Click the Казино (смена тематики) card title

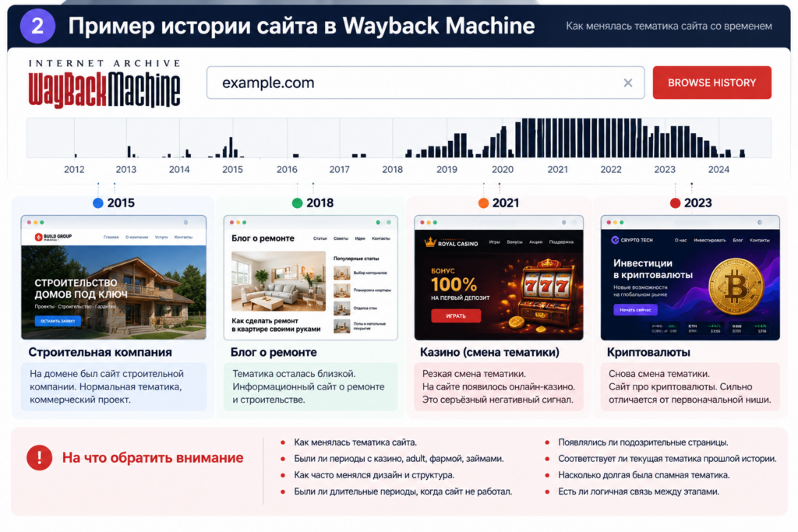pyautogui.click(x=489, y=352)
